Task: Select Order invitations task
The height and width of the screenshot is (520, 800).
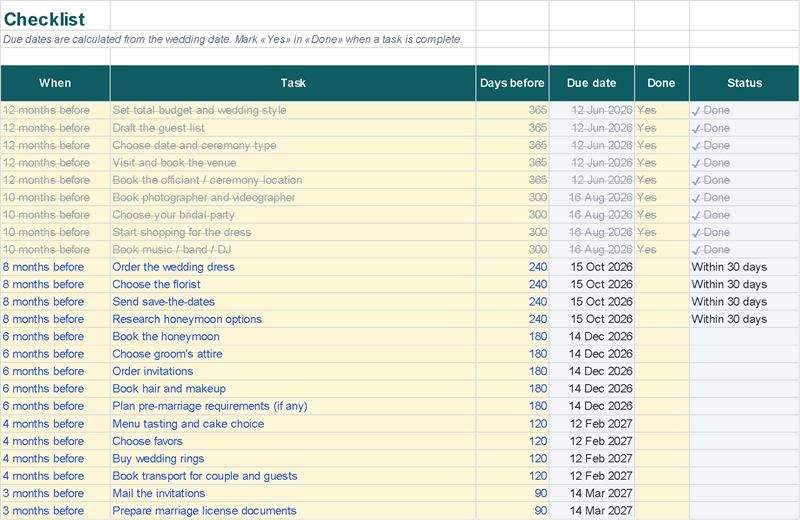Action: pyautogui.click(x=293, y=371)
